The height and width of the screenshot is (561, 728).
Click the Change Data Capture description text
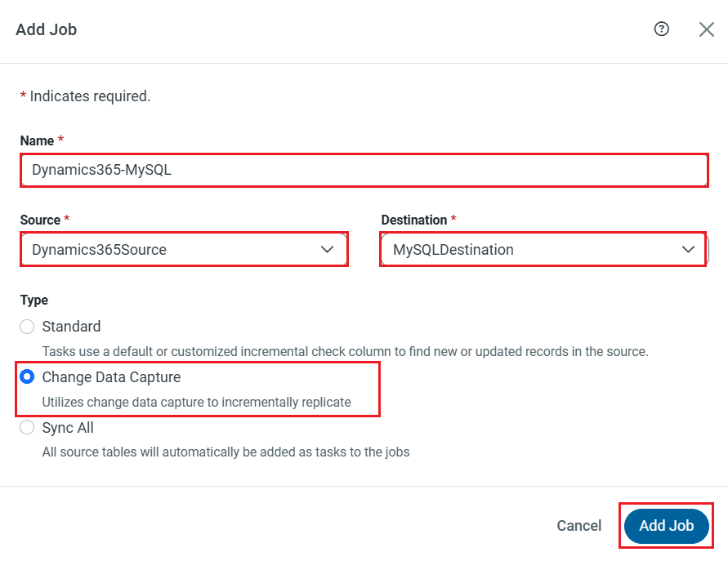[x=196, y=402]
